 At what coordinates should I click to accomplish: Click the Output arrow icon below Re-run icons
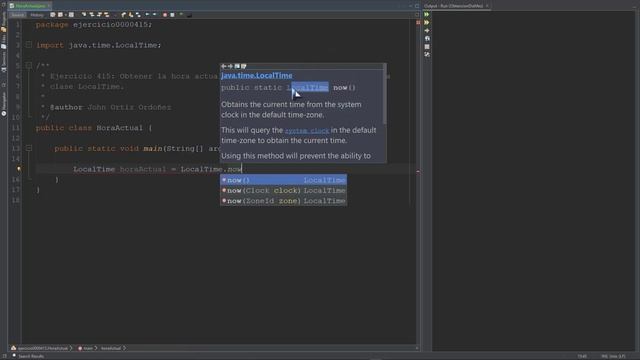[x=427, y=30]
